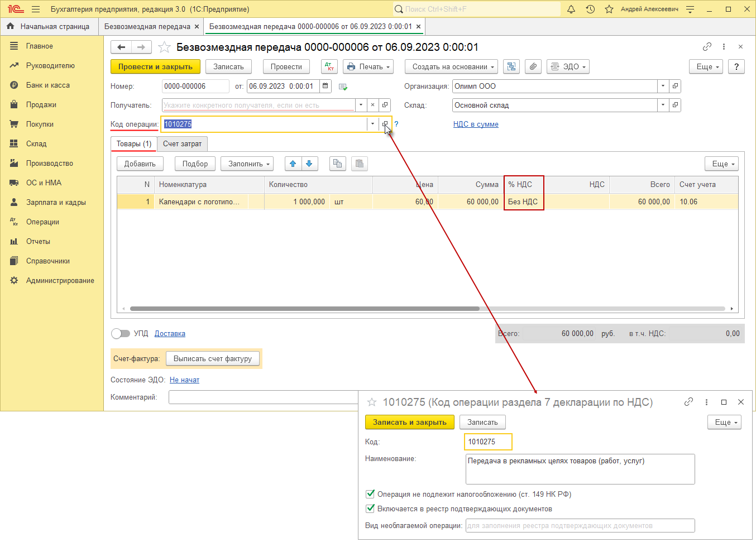Add document to favorites with star
Screen dimensions: 756x542
pyautogui.click(x=164, y=47)
